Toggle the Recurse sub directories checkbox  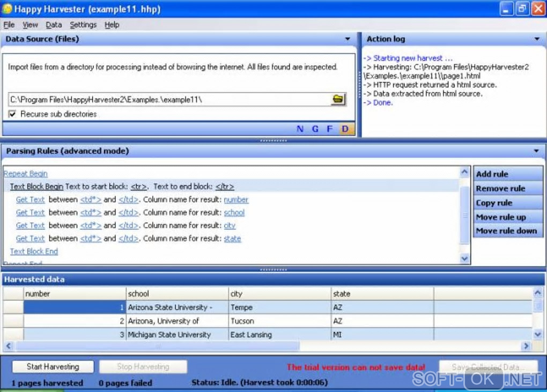pyautogui.click(x=12, y=114)
